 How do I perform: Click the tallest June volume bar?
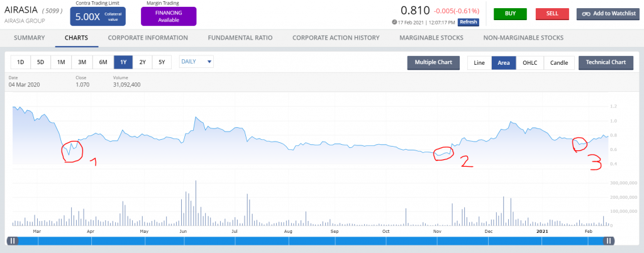(196, 203)
